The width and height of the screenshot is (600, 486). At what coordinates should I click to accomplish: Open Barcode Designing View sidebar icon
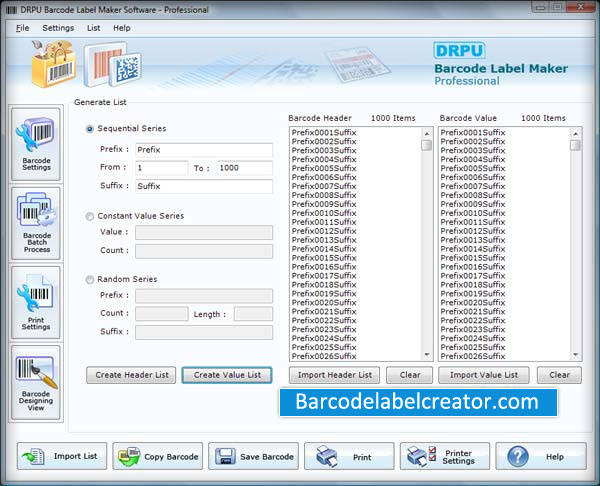(x=36, y=382)
